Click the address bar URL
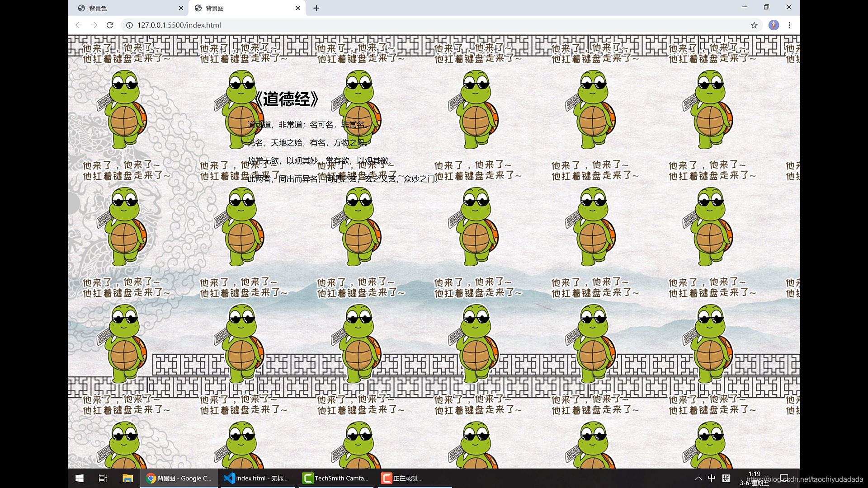This screenshot has width=868, height=488. [x=179, y=25]
